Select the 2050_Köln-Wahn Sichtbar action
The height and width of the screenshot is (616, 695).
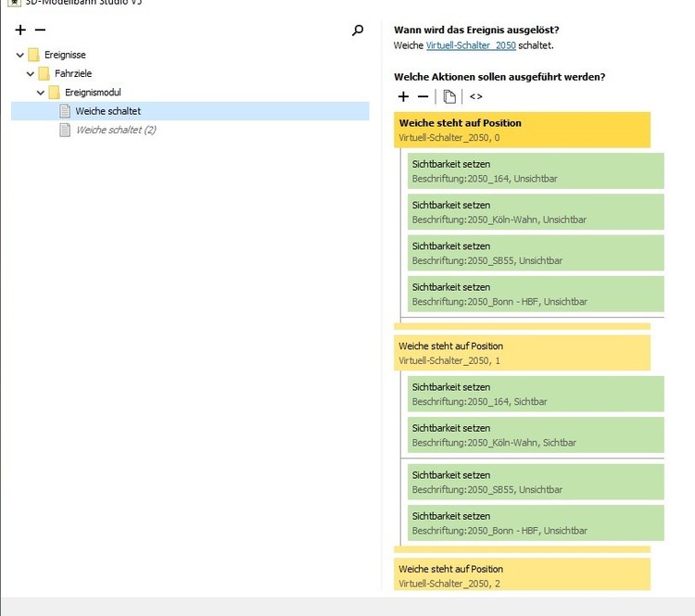coord(535,435)
